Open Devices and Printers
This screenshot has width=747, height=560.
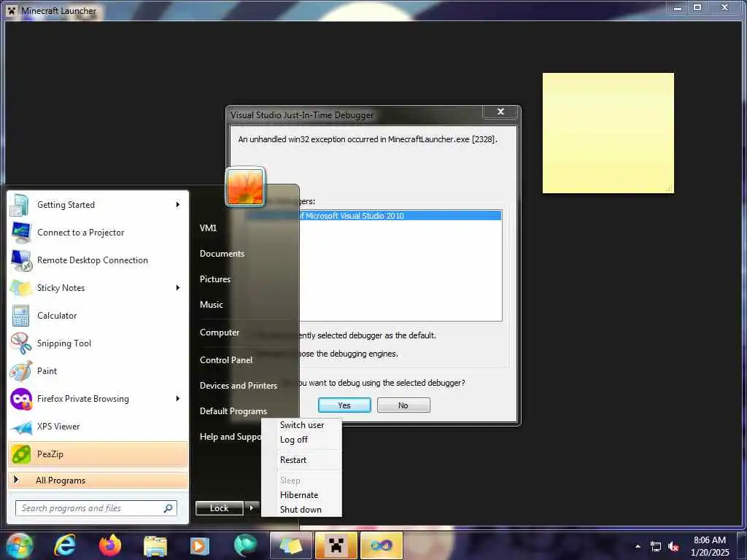239,386
